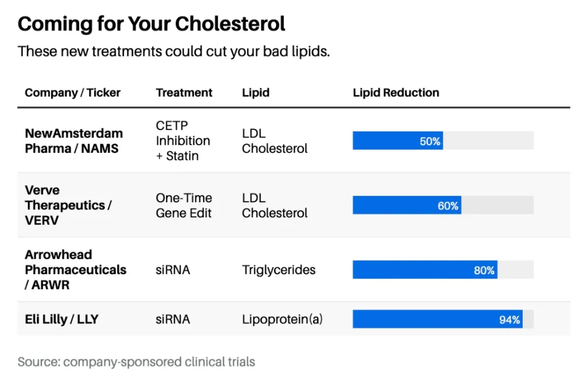Click the CETP Inhibition + Statin treatment cell
Screen dimensions: 588x384
[182, 141]
